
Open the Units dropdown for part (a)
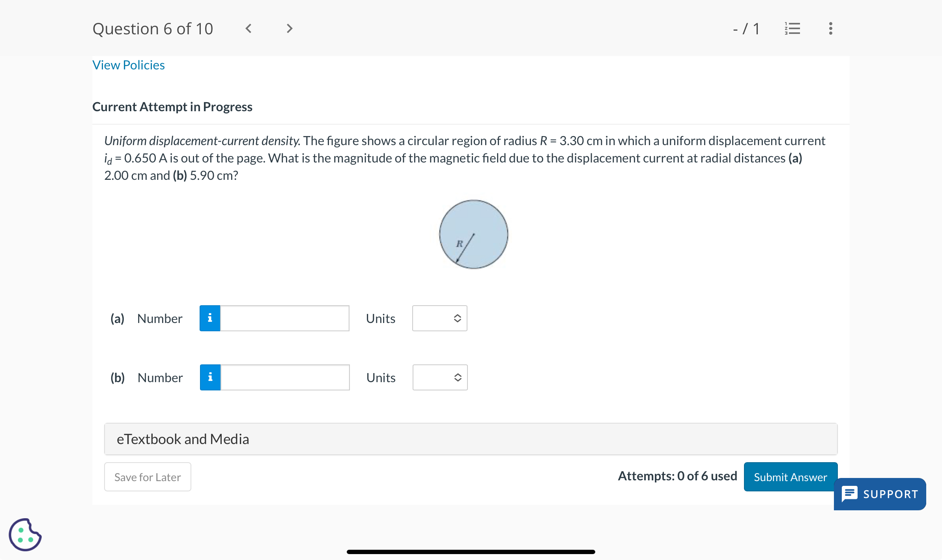439,318
